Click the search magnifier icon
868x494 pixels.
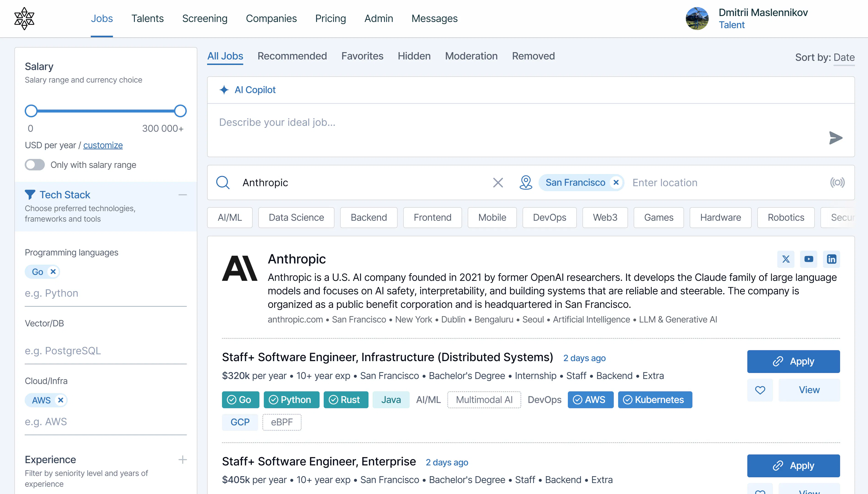point(223,183)
